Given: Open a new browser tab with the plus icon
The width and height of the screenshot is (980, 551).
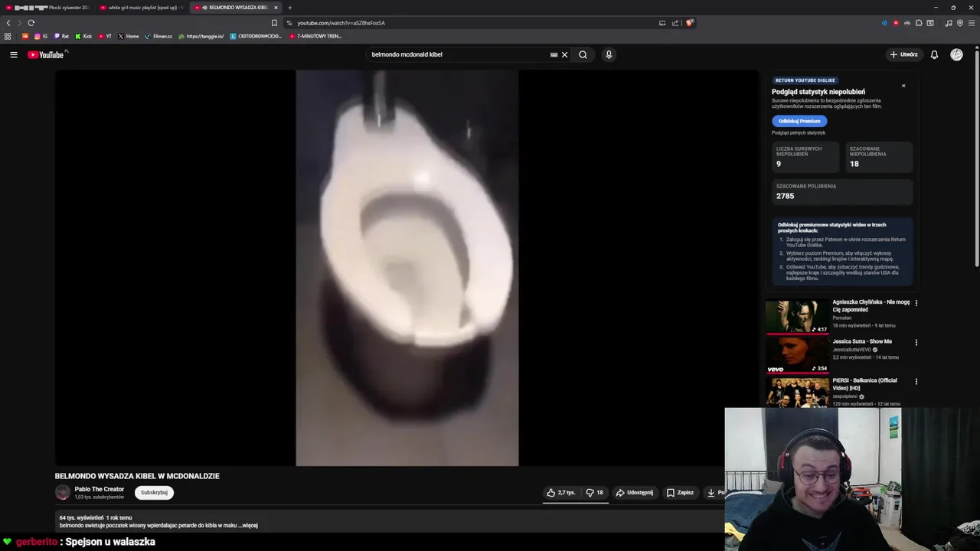Looking at the screenshot, I should 289,8.
